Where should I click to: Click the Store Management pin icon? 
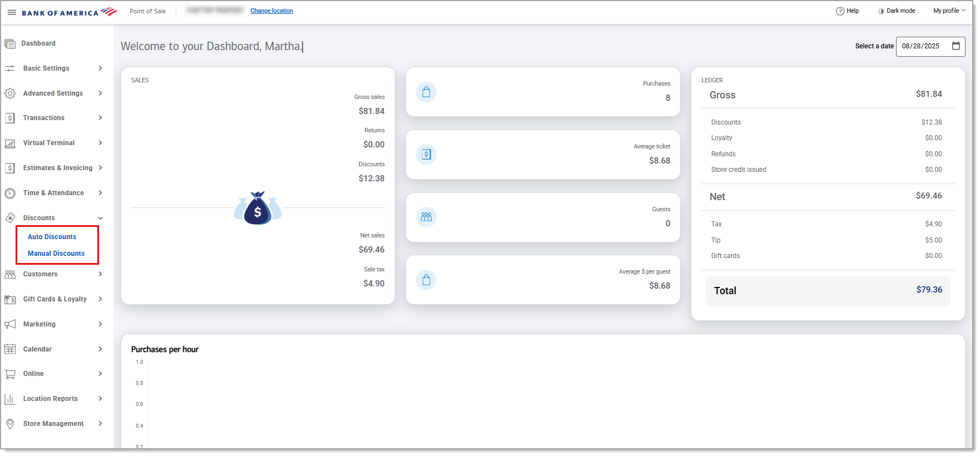[10, 424]
